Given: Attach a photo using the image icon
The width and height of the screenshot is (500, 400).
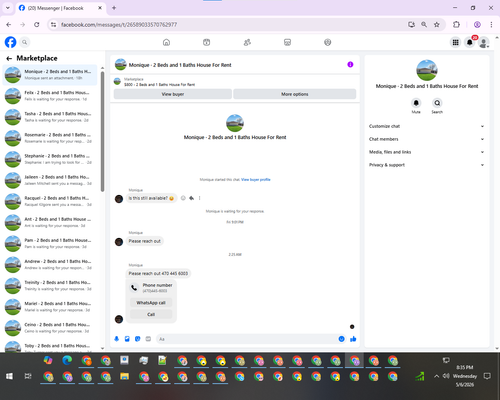Looking at the screenshot, I should (x=127, y=339).
